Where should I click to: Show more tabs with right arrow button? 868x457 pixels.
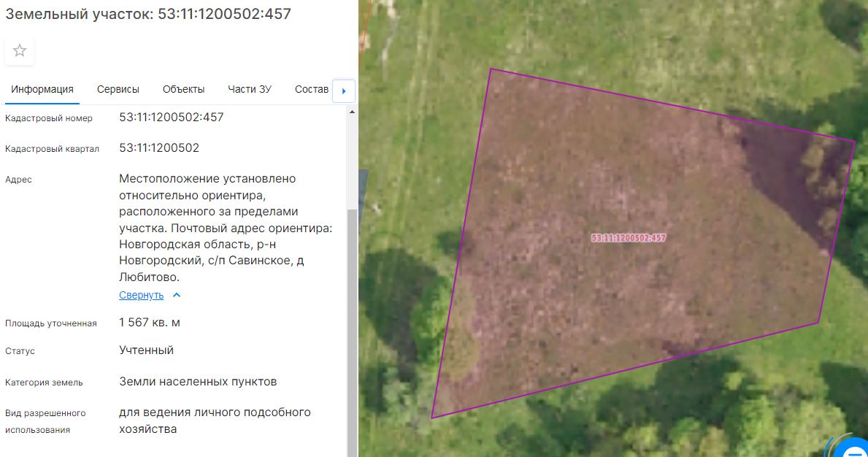[344, 91]
